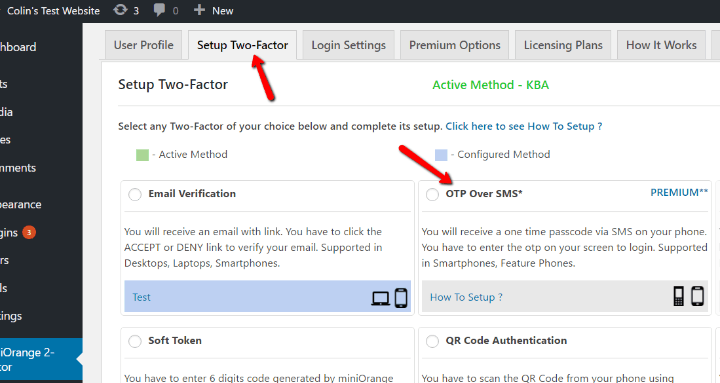
Task: Select the OTP Over SMS radio button
Action: point(432,194)
